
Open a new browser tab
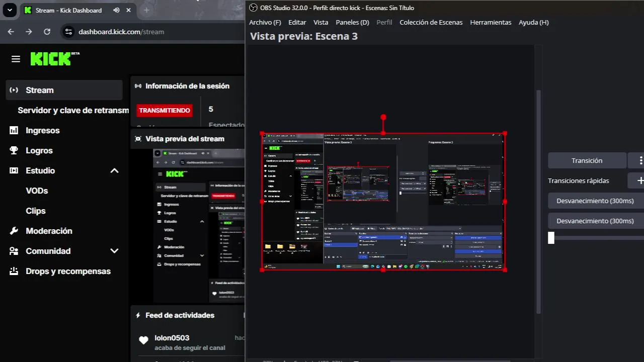(146, 10)
